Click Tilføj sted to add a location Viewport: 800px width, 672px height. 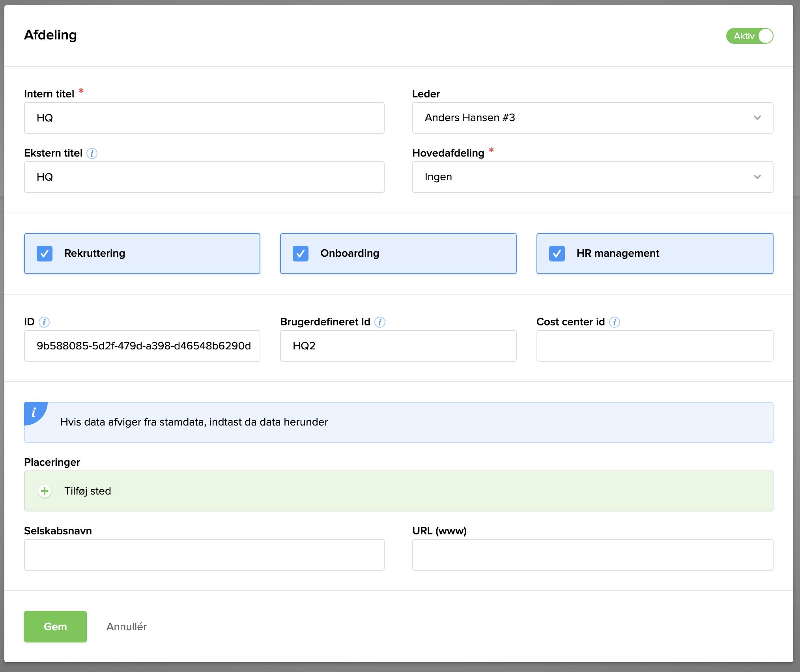88,491
